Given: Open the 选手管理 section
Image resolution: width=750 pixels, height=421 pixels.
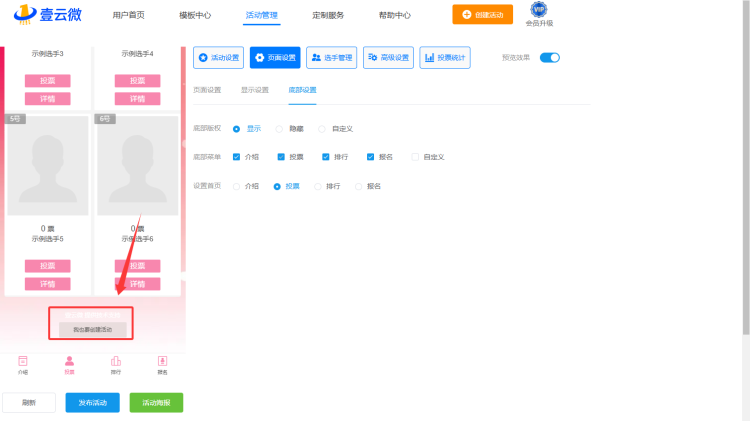Looking at the screenshot, I should pos(331,58).
